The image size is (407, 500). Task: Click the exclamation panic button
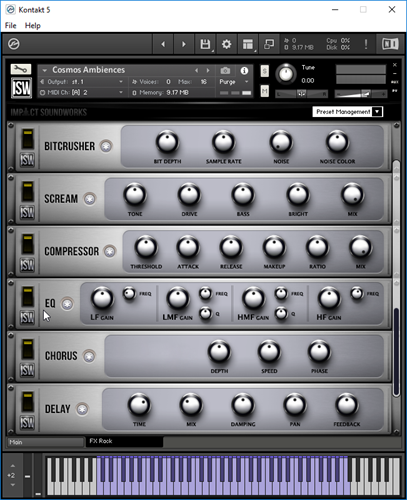(366, 44)
